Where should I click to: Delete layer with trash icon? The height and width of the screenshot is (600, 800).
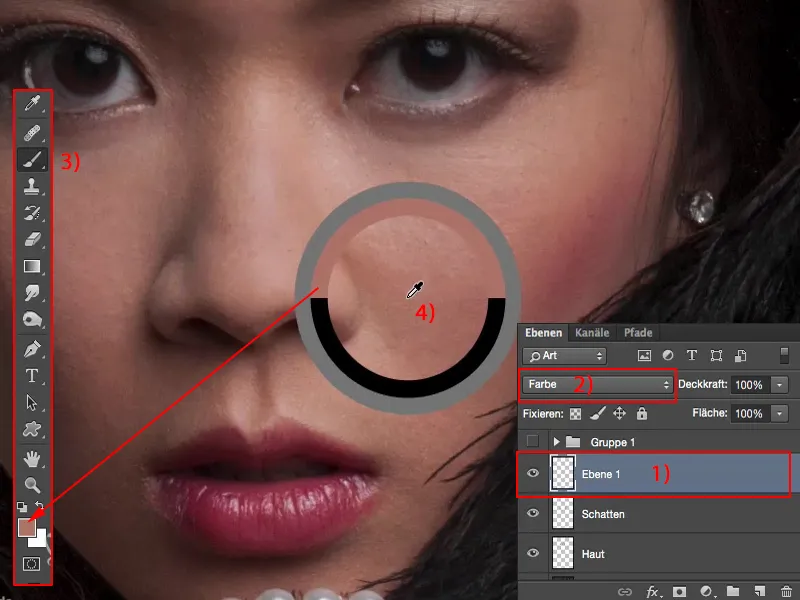786,592
